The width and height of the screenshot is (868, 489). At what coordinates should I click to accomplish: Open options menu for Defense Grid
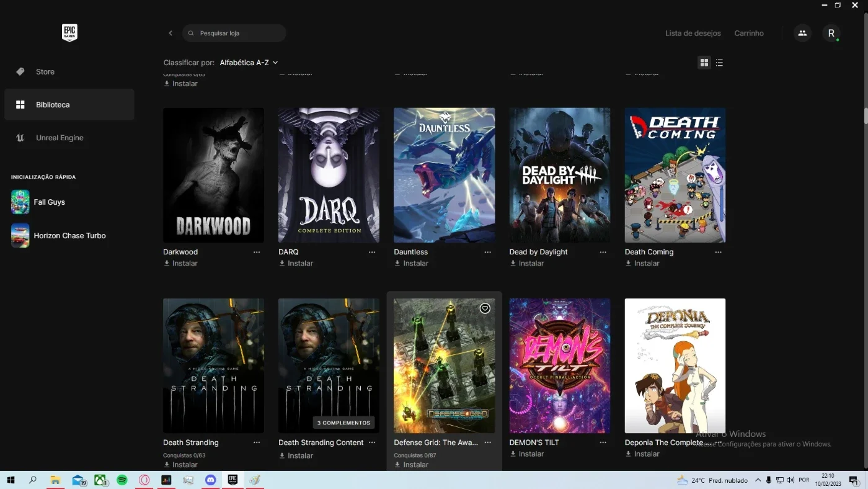(x=487, y=442)
